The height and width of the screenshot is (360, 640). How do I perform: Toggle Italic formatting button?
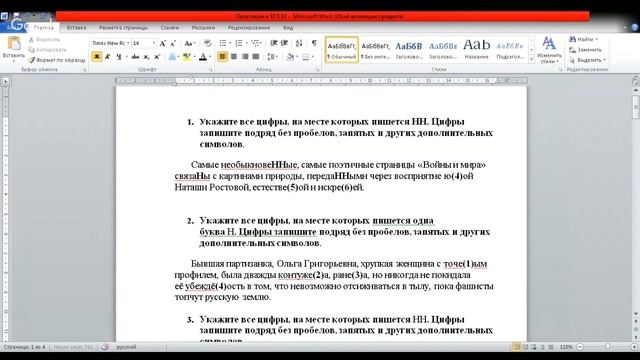(x=108, y=57)
